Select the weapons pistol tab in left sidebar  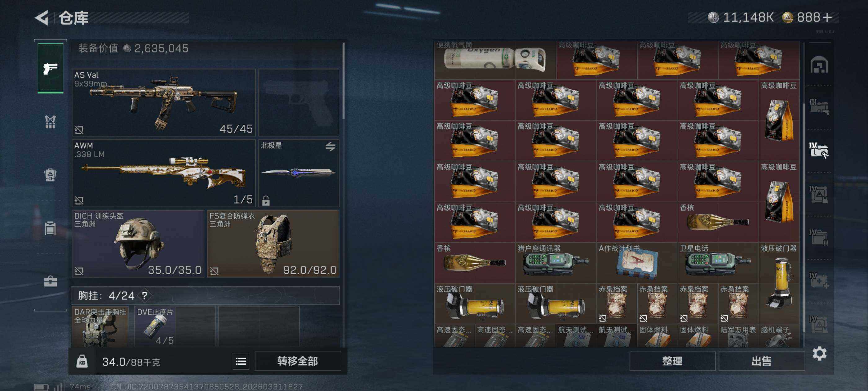50,69
